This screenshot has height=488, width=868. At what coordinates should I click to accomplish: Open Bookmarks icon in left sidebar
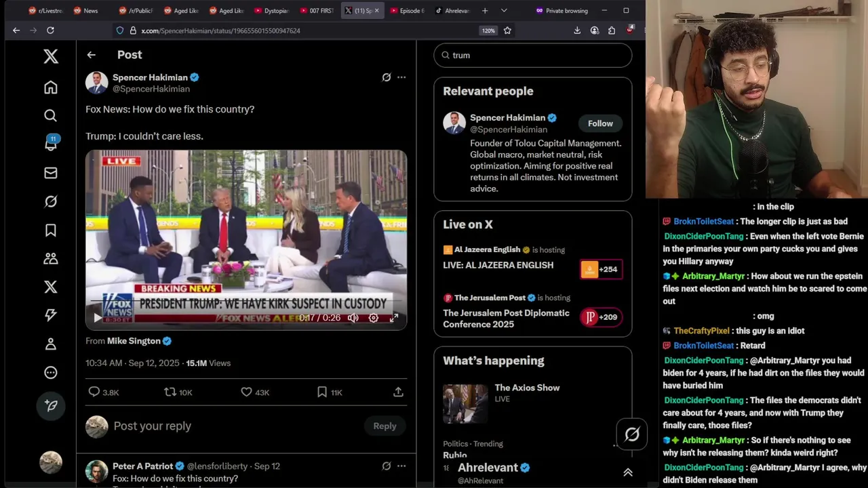coord(51,230)
